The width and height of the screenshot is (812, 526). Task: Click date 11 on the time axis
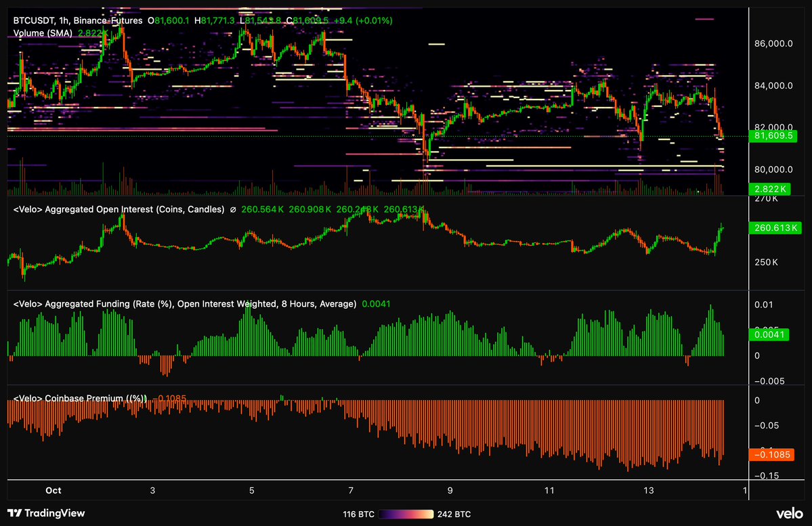tap(549, 490)
